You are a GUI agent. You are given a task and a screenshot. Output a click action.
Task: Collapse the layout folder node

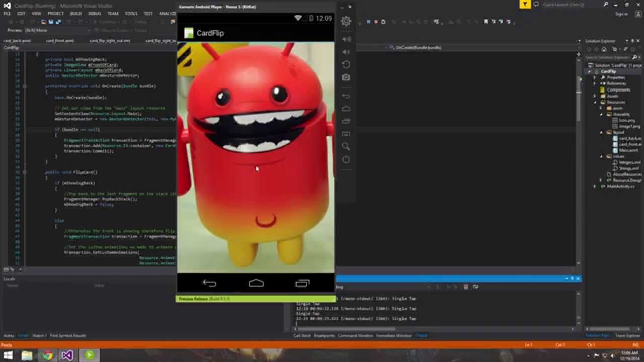[601, 132]
